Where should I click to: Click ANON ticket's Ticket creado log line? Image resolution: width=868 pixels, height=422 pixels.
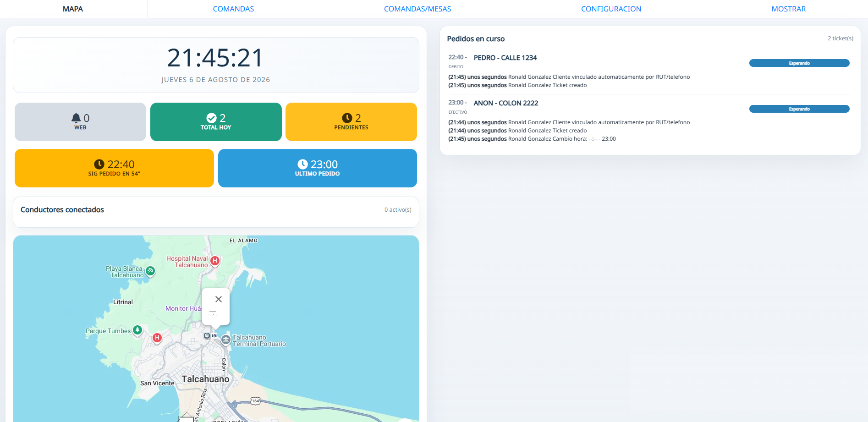517,131
